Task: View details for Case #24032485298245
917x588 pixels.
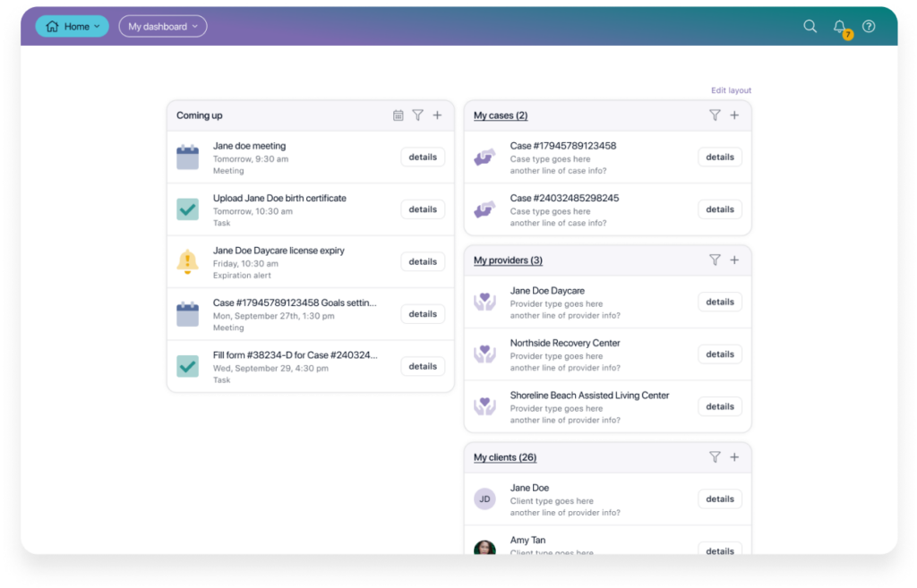Action: point(720,209)
